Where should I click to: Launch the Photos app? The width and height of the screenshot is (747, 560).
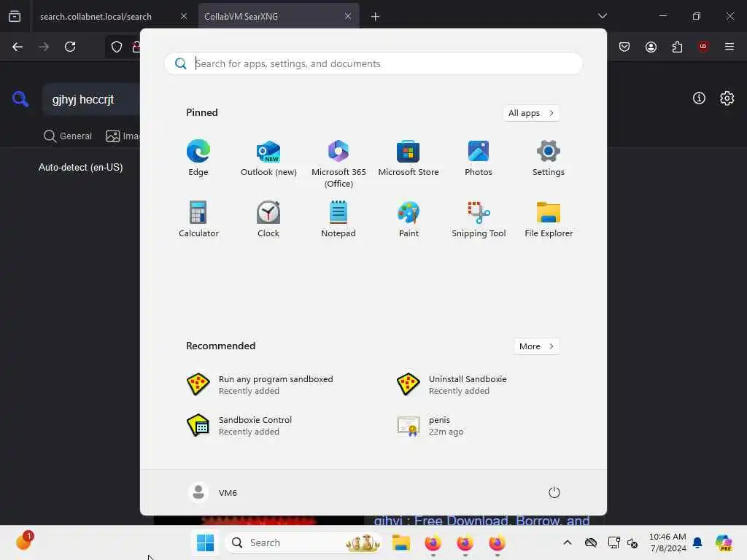479,158
